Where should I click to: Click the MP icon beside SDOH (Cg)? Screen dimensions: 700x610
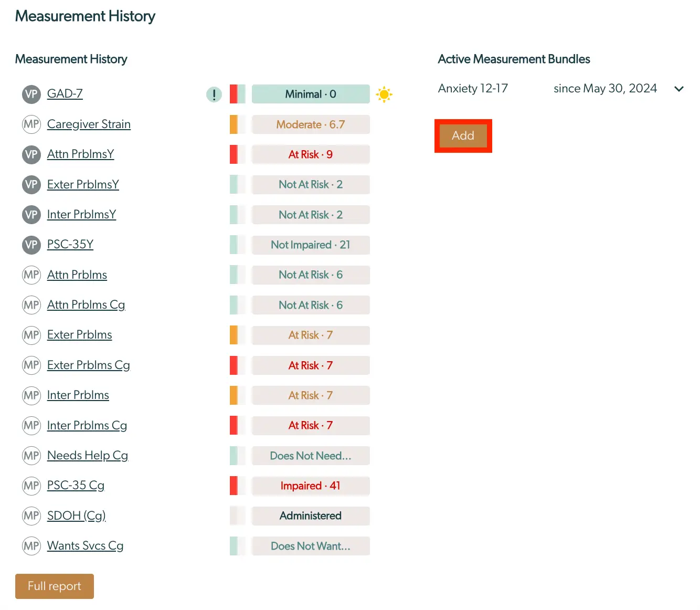point(31,516)
